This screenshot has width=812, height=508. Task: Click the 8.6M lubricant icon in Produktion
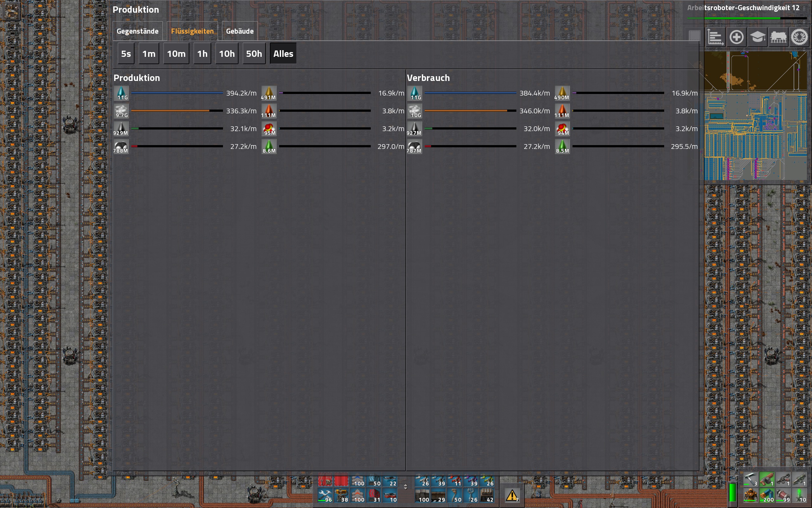[x=269, y=146]
